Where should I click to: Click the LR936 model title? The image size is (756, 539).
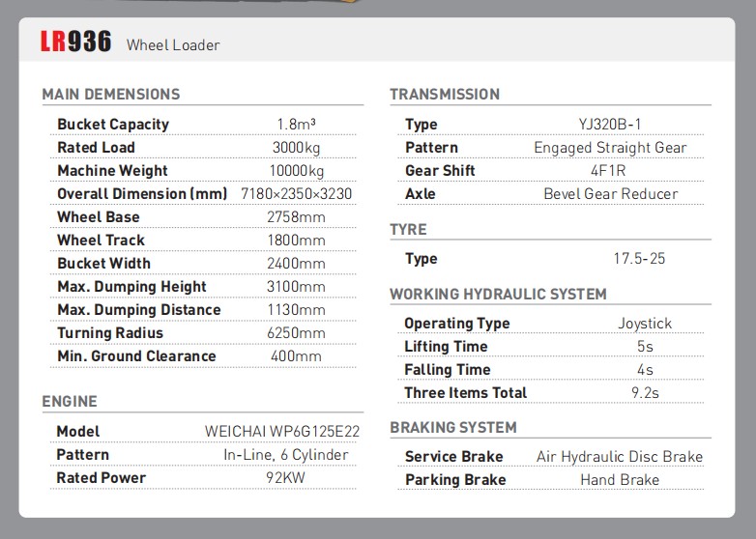pyautogui.click(x=75, y=43)
